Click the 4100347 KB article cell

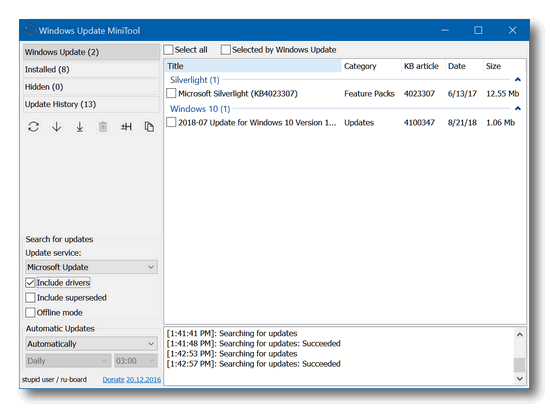419,122
